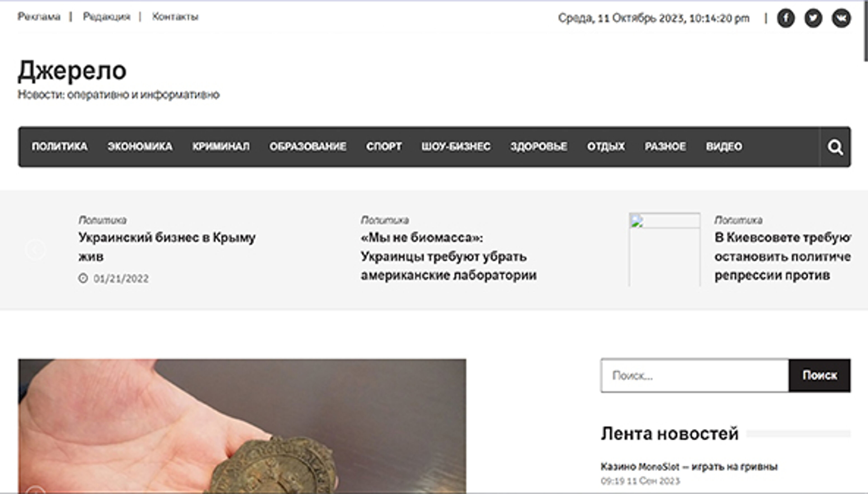The image size is (868, 494).
Task: Open the ВИДЕО section
Action: tap(724, 147)
